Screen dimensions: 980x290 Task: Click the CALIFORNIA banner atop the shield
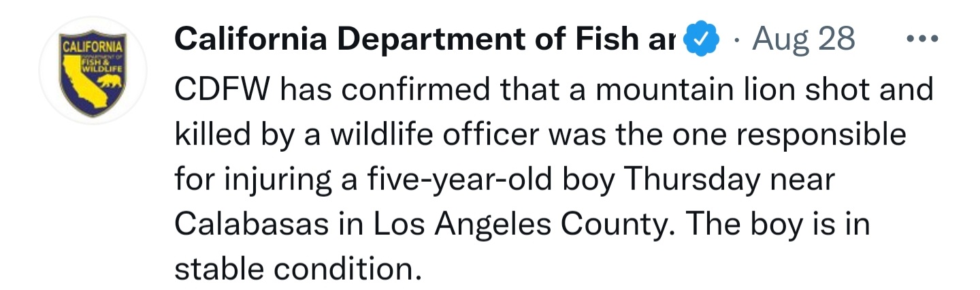(x=93, y=48)
